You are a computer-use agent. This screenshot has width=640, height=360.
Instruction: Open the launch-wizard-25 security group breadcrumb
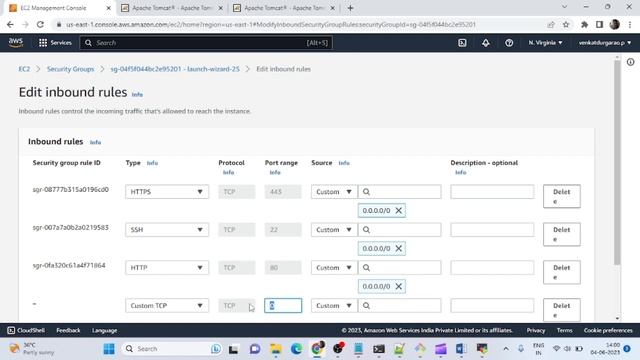coord(175,69)
